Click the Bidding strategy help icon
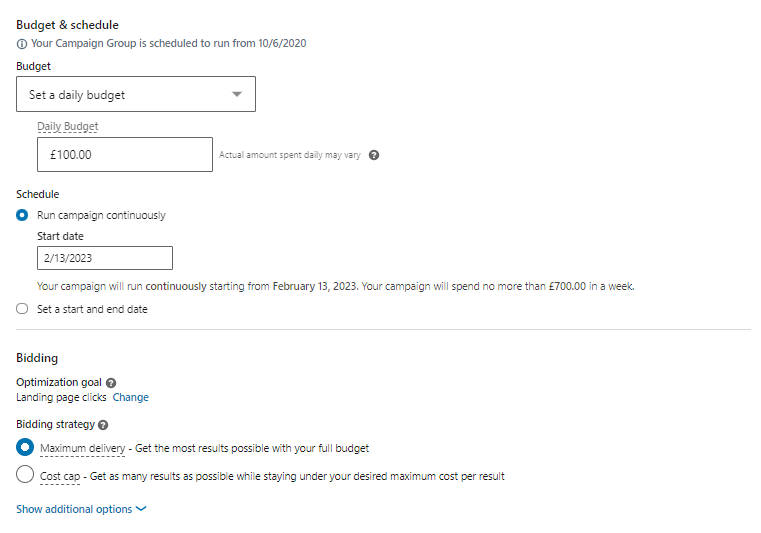This screenshot has height=533, width=761. click(x=103, y=425)
